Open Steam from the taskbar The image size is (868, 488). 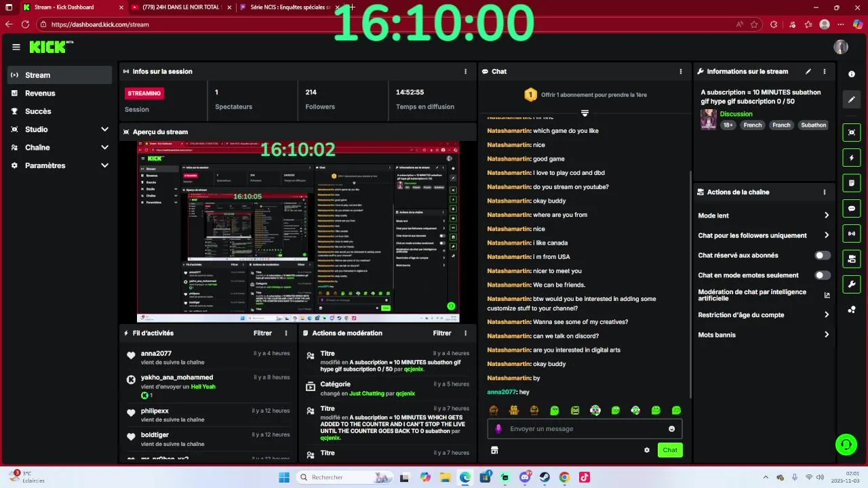point(545,477)
